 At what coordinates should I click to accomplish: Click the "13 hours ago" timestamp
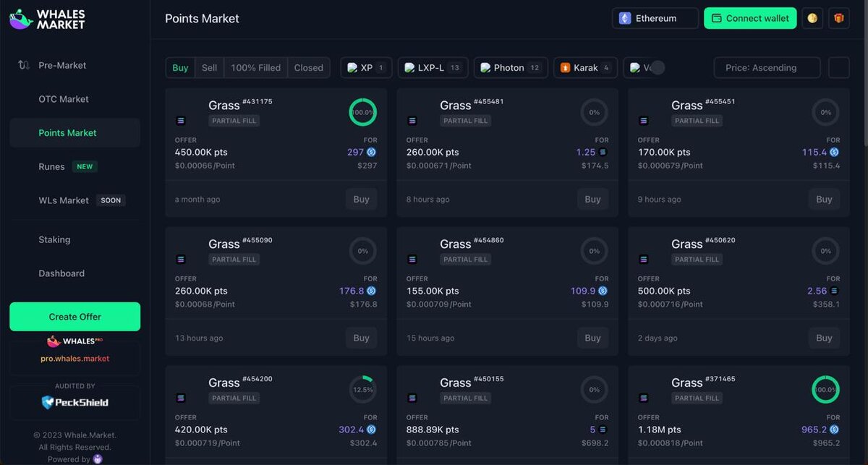[199, 338]
